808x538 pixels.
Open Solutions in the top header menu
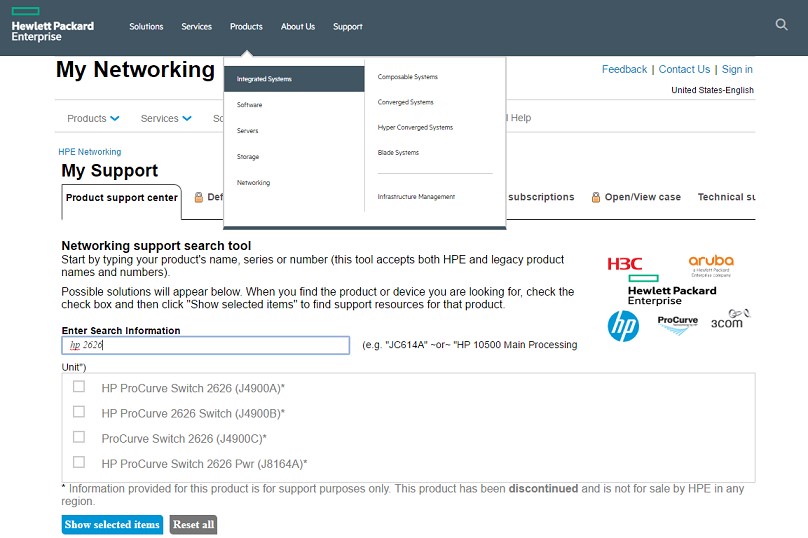[146, 27]
